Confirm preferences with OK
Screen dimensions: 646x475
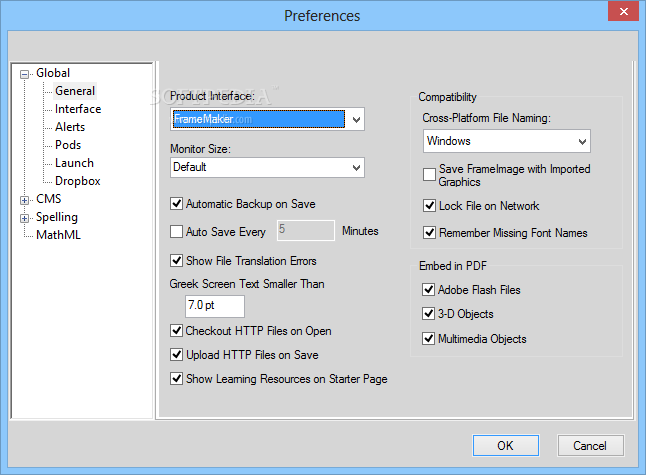click(506, 445)
